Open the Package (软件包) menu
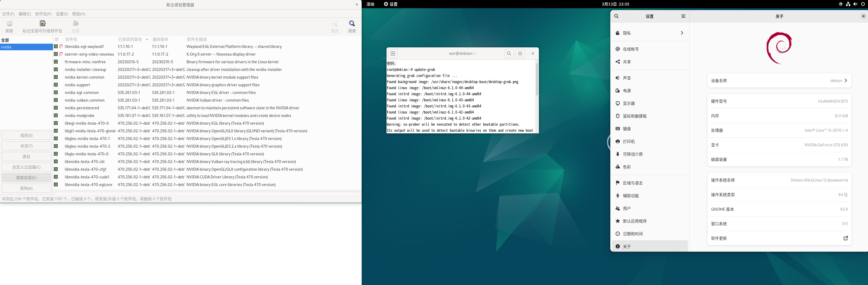Screen dimensions: 868x285 pyautogui.click(x=43, y=14)
